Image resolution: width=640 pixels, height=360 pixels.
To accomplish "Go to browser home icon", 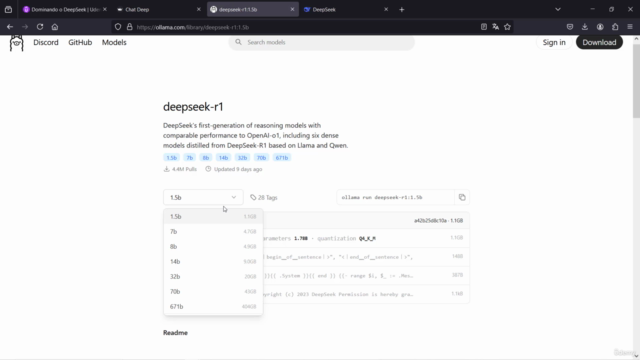I will [x=55, y=27].
